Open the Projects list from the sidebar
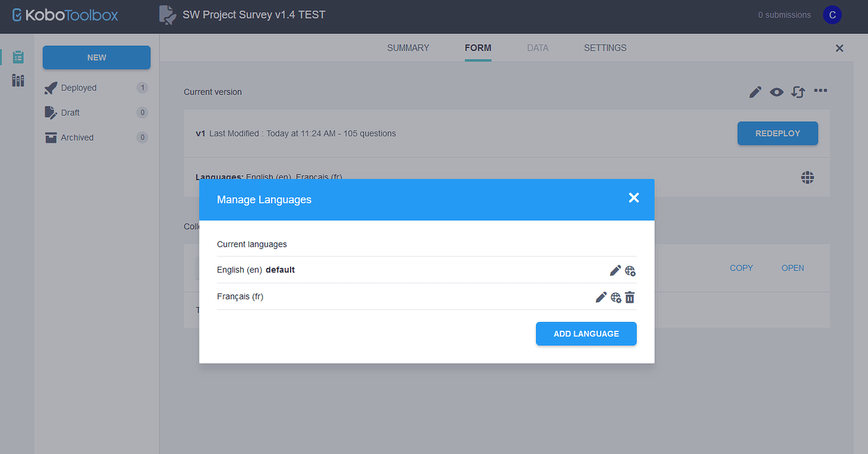The image size is (868, 454). (18, 57)
